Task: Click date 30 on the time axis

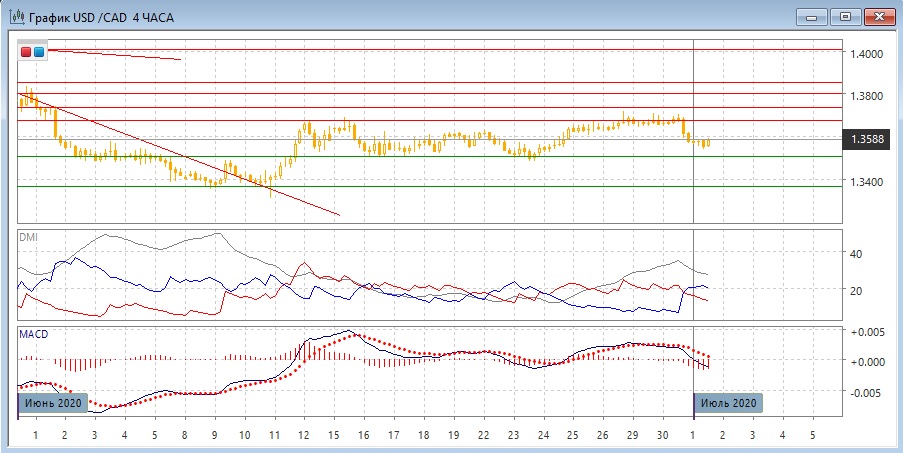Action: click(x=662, y=436)
